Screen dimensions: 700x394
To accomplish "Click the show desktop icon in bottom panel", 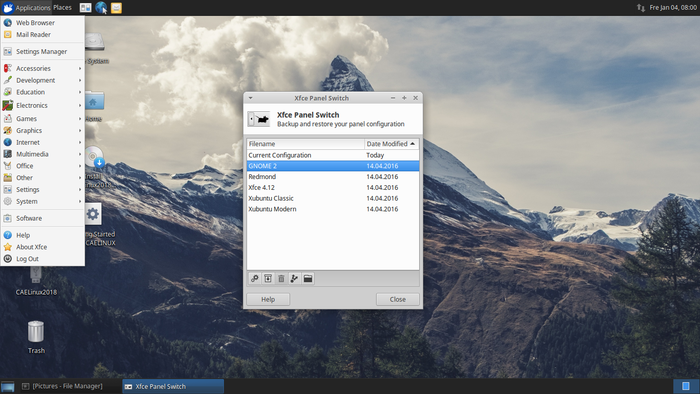I will (x=8, y=386).
